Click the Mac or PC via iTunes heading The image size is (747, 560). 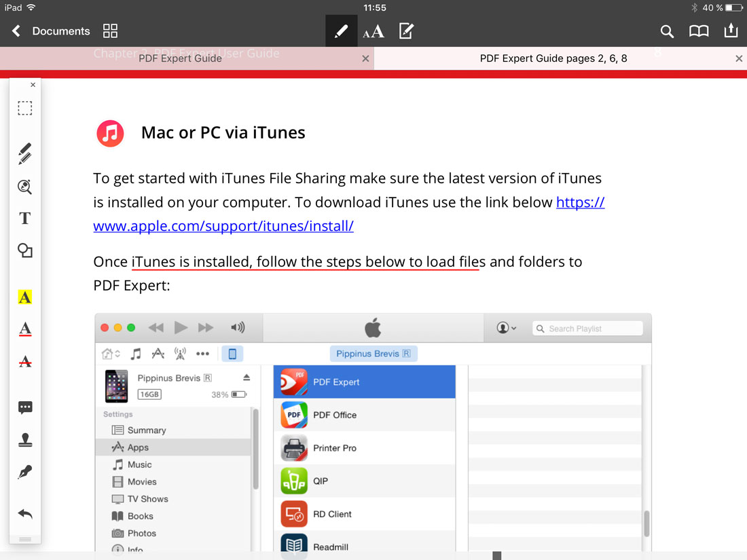click(x=223, y=132)
